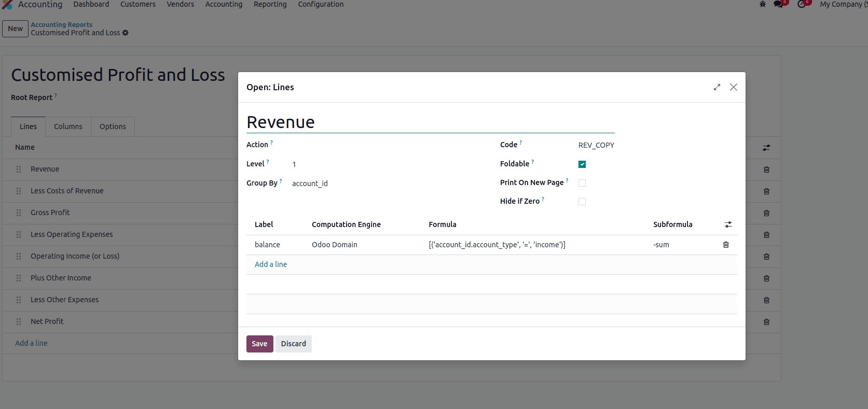Delete the Gross Profit line
868x409 pixels.
pos(766,213)
